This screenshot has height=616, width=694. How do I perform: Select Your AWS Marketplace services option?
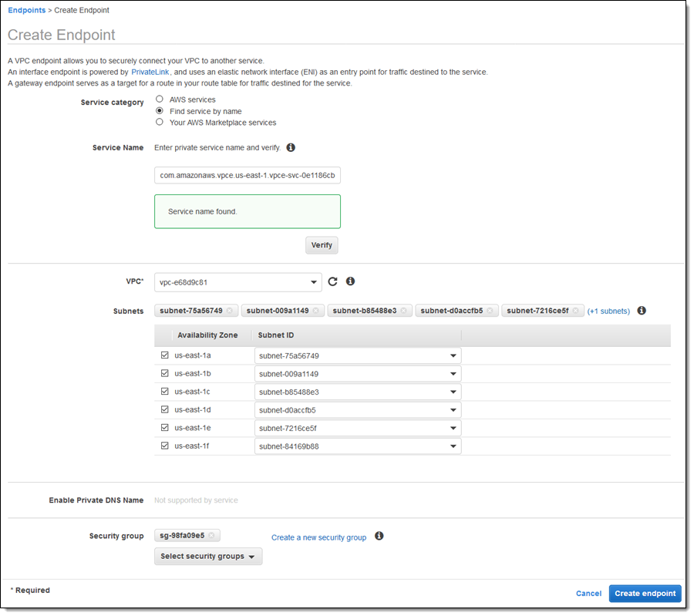coord(160,122)
